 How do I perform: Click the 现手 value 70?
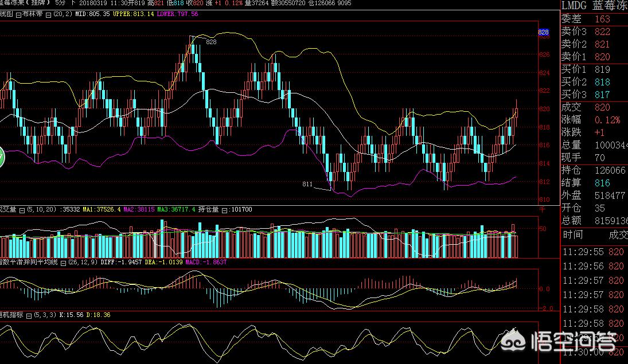click(x=600, y=158)
